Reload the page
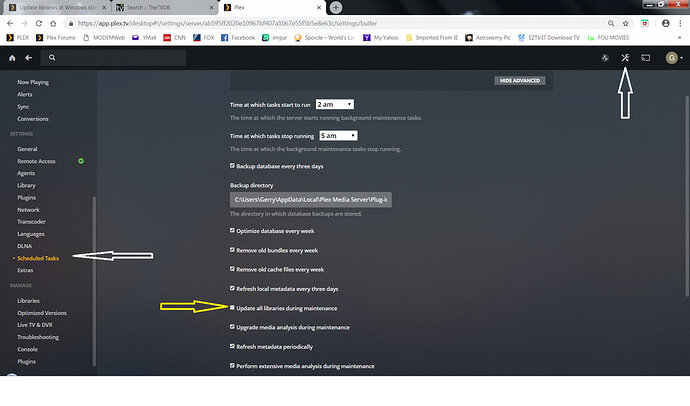The height and width of the screenshot is (406, 690). point(39,23)
